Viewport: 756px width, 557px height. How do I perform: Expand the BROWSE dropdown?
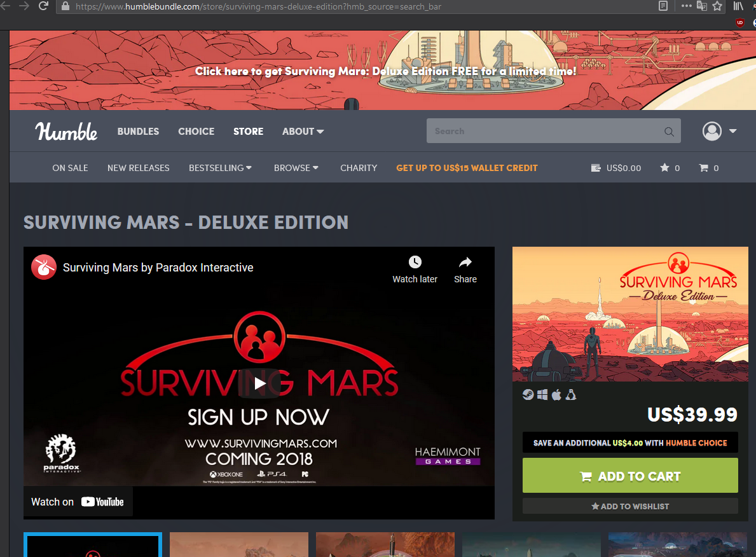[x=296, y=168]
